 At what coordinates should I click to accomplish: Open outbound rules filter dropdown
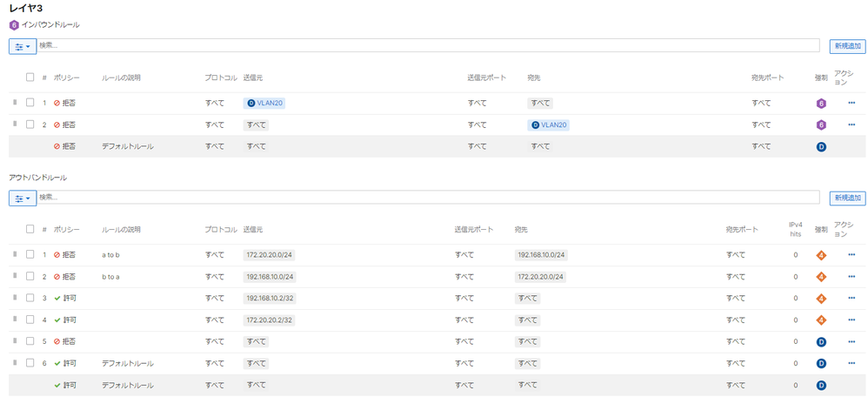pyautogui.click(x=23, y=198)
